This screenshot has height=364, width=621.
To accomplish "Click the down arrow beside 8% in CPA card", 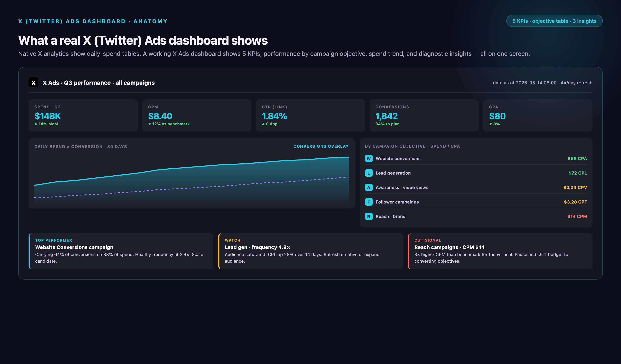I will (491, 124).
